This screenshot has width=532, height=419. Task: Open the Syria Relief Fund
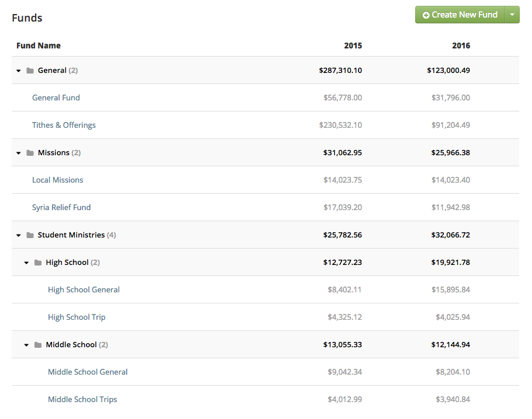[61, 207]
